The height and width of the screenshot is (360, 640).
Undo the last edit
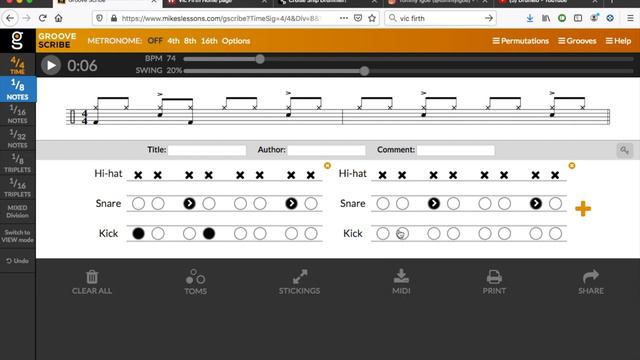click(x=18, y=261)
